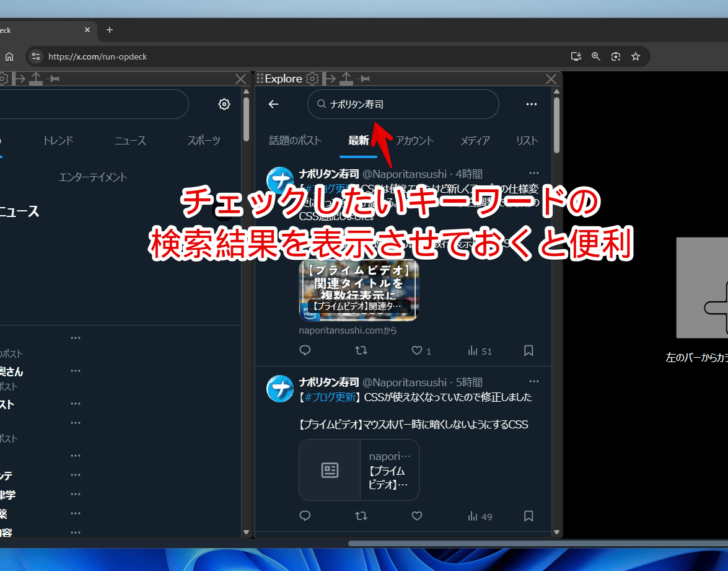Click move-right arrow in left column header

[19, 79]
